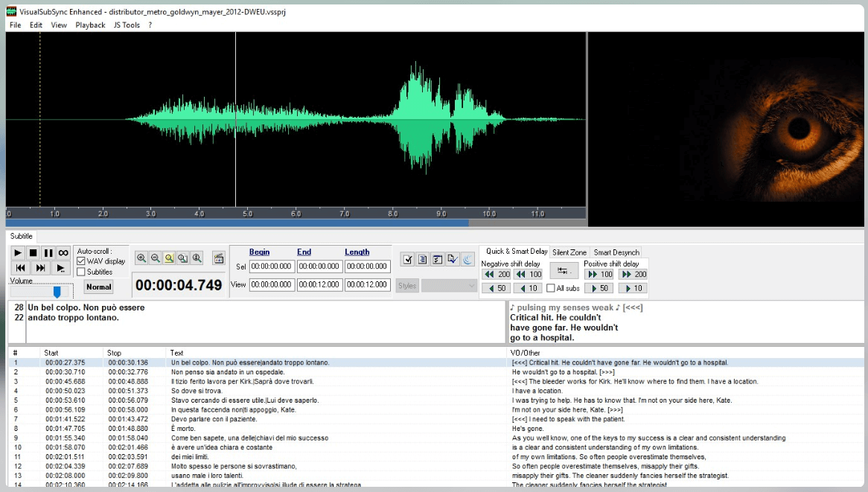Click the crescent swirl icon near Styles
Screen dimensions: 868x492
tap(467, 259)
